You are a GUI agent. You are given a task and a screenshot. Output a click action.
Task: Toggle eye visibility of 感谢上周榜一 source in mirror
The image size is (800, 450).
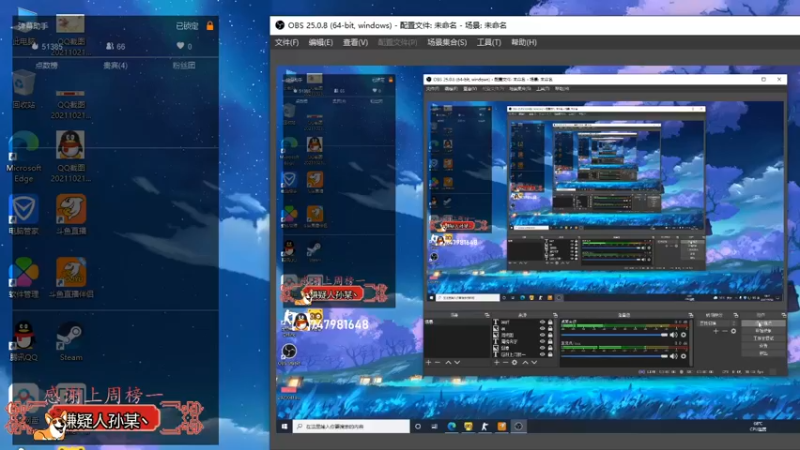pyautogui.click(x=542, y=354)
